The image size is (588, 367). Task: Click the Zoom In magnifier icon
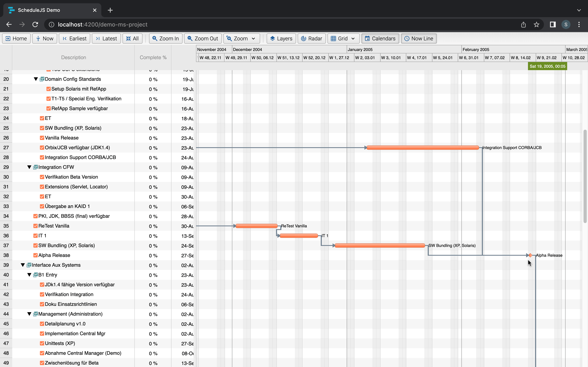[155, 38]
